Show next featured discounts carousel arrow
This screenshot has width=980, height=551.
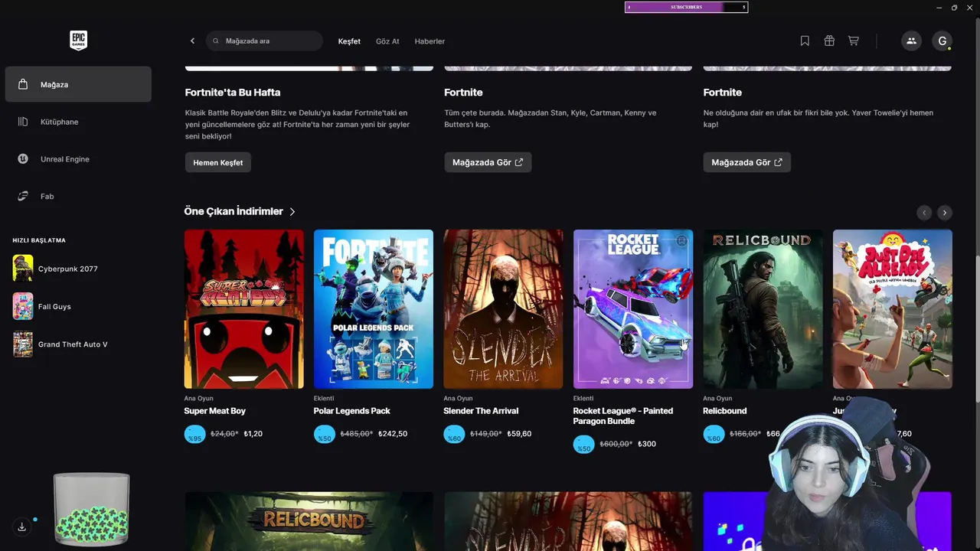tap(945, 212)
